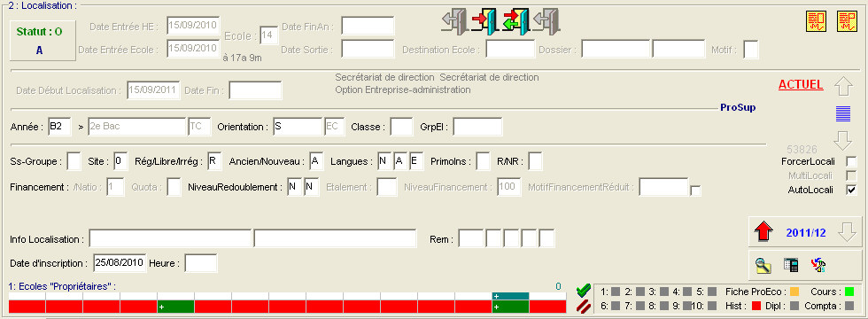
Task: Tick the small checkbox after MotifFinancementRéduit
Action: [x=696, y=191]
